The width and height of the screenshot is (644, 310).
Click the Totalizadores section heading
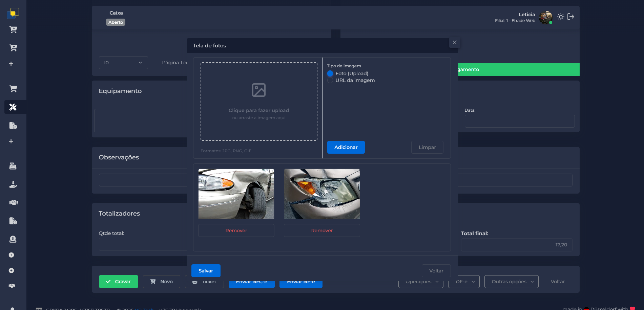coord(119,214)
